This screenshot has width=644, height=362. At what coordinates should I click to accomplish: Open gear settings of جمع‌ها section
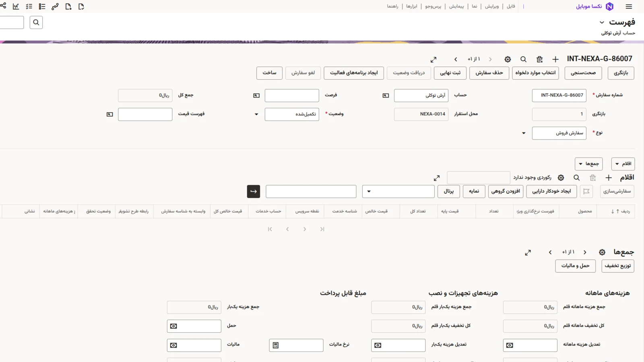[x=602, y=252]
